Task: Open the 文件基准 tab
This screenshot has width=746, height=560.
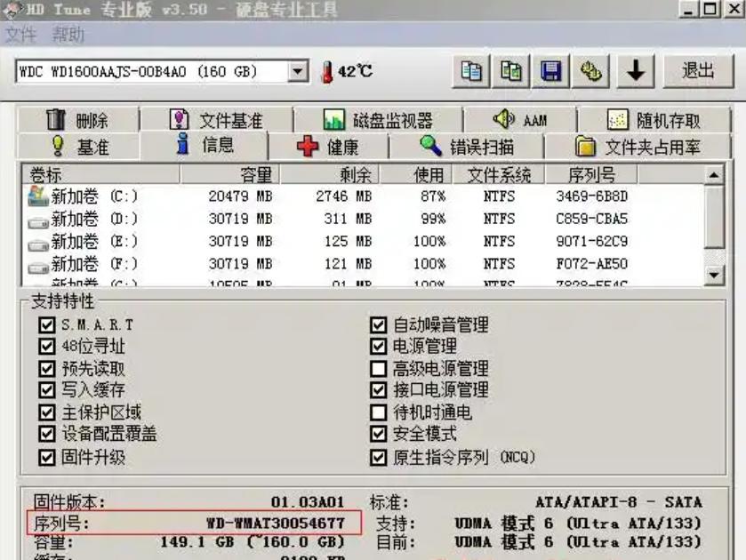Action: click(216, 120)
